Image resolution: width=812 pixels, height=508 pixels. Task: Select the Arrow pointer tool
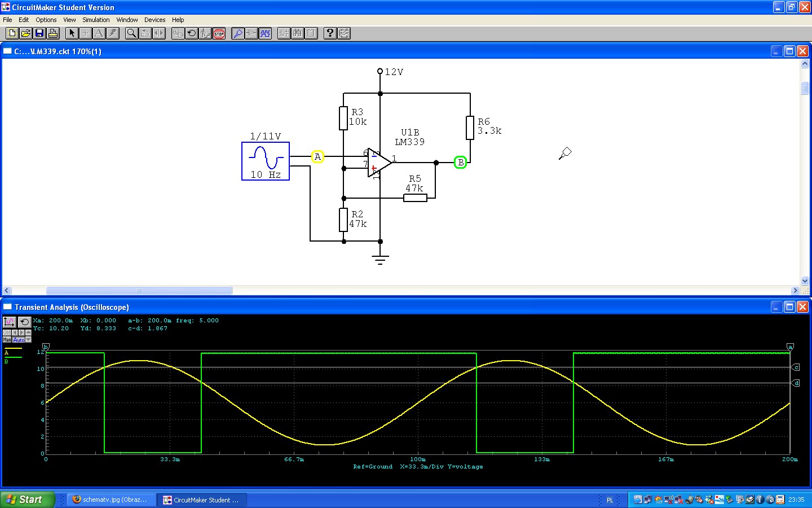point(72,33)
